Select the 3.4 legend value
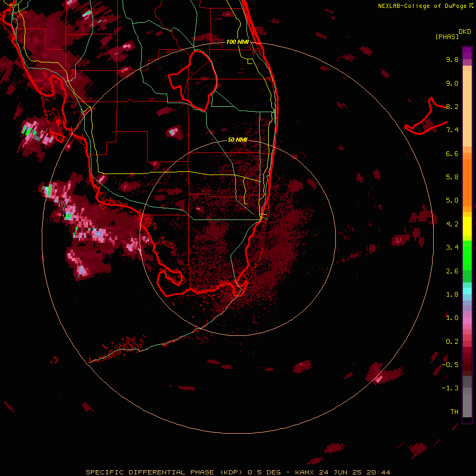Image resolution: width=476 pixels, height=476 pixels. (452, 248)
